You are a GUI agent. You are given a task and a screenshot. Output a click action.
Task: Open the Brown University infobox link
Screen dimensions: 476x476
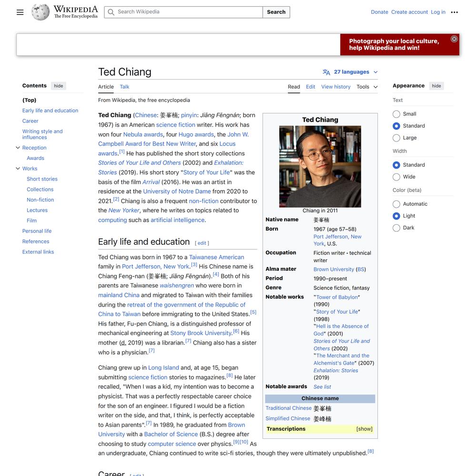(x=334, y=269)
